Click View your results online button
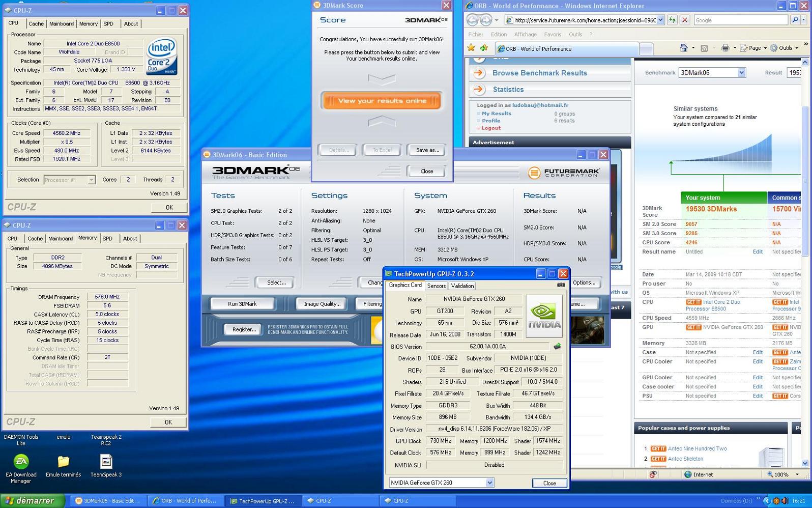This screenshot has height=508, width=812. (382, 101)
